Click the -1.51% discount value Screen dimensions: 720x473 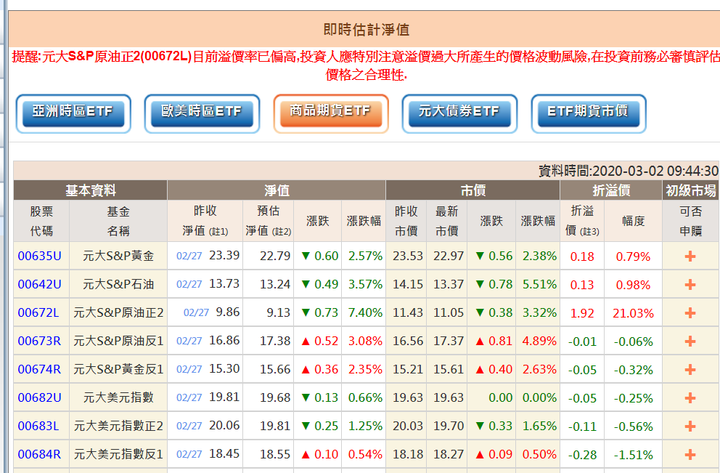pos(634,455)
